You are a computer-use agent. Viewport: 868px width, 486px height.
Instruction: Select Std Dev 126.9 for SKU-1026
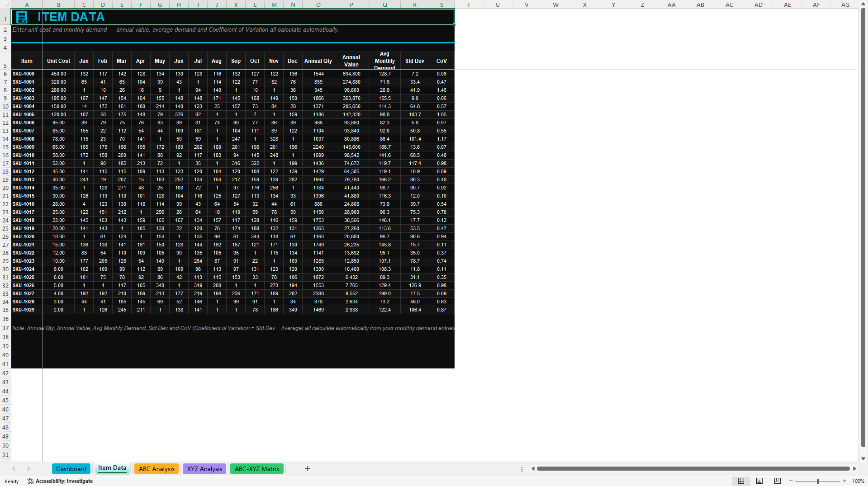point(414,285)
